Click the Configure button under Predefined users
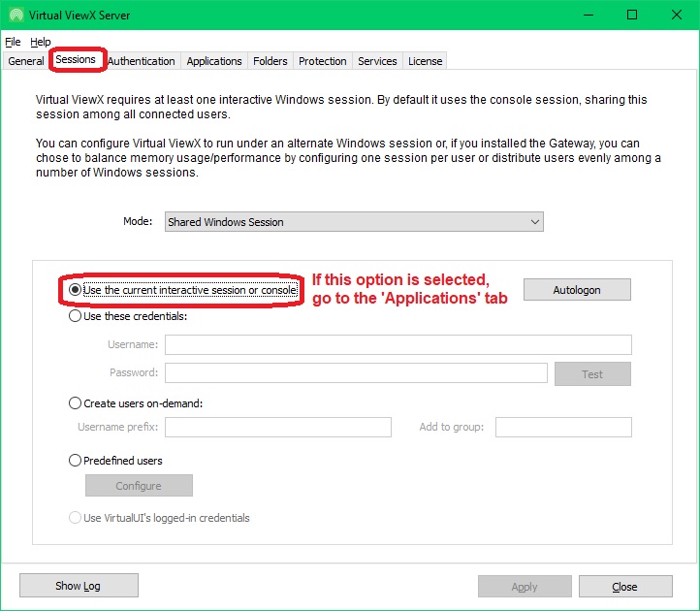The height and width of the screenshot is (611, 700). 139,486
